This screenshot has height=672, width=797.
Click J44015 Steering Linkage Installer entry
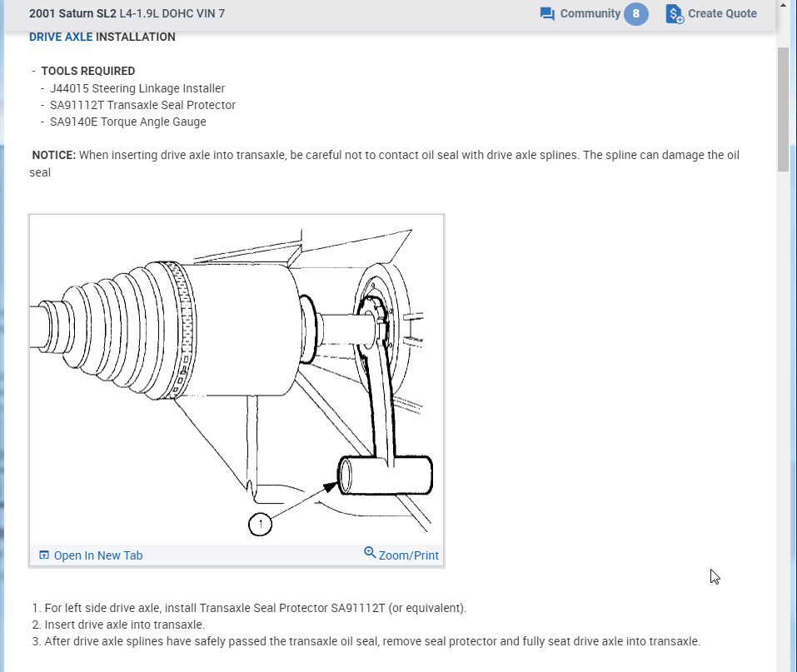[137, 88]
